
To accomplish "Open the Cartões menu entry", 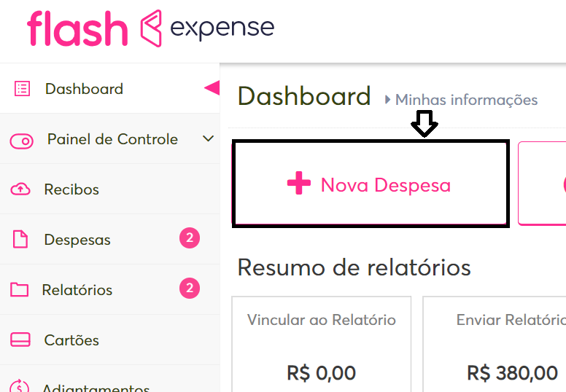I will [x=71, y=340].
